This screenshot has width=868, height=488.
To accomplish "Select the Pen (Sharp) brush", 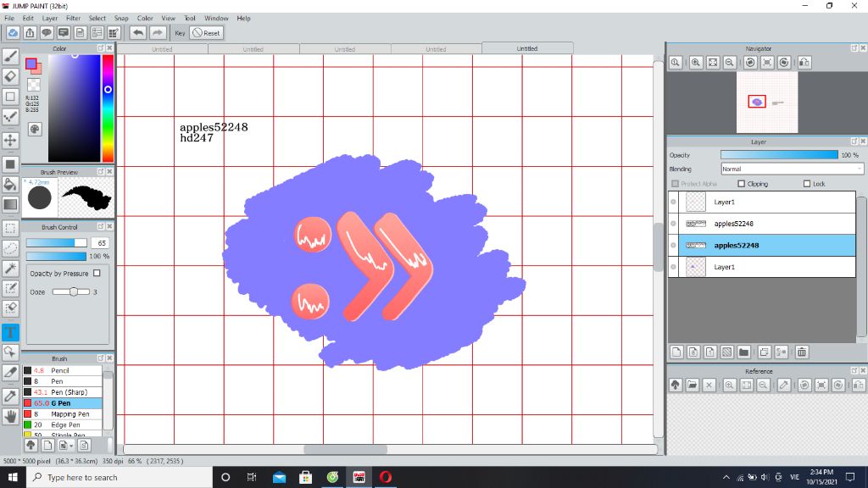I will [62, 392].
